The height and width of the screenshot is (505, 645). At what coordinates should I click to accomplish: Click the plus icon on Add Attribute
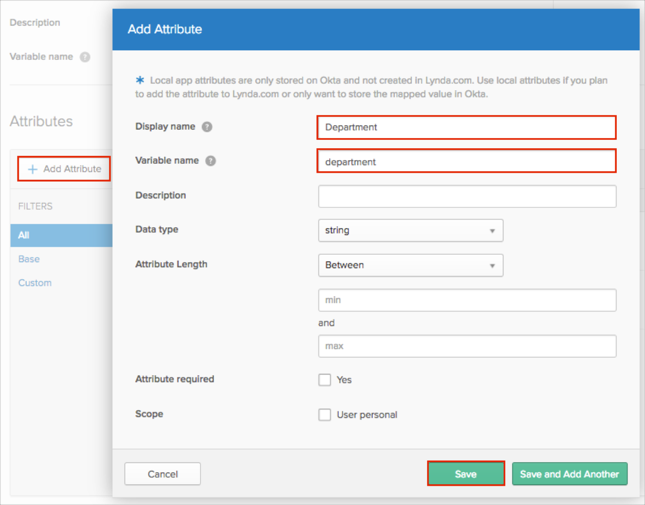click(x=32, y=169)
